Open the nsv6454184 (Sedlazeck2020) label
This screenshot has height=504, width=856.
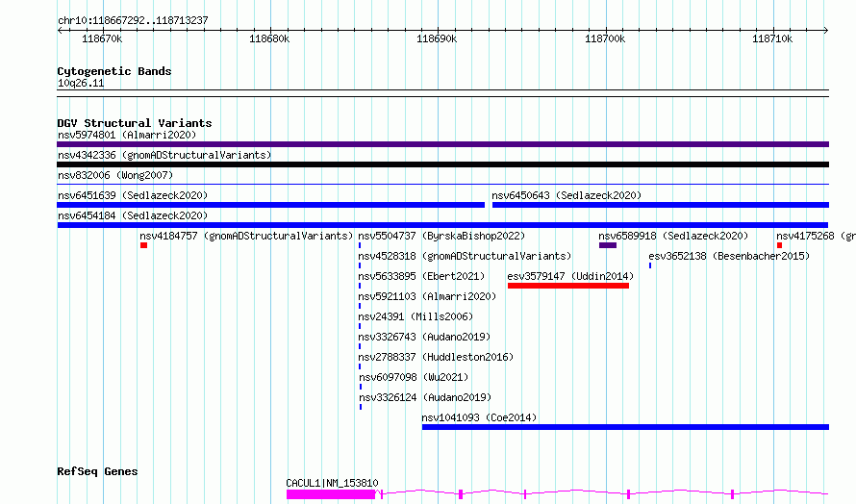click(x=133, y=215)
